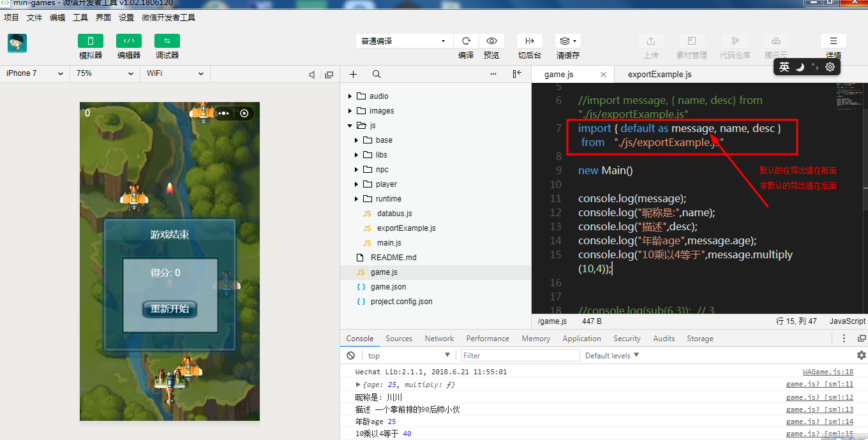Click the console Filter input field

(x=520, y=355)
